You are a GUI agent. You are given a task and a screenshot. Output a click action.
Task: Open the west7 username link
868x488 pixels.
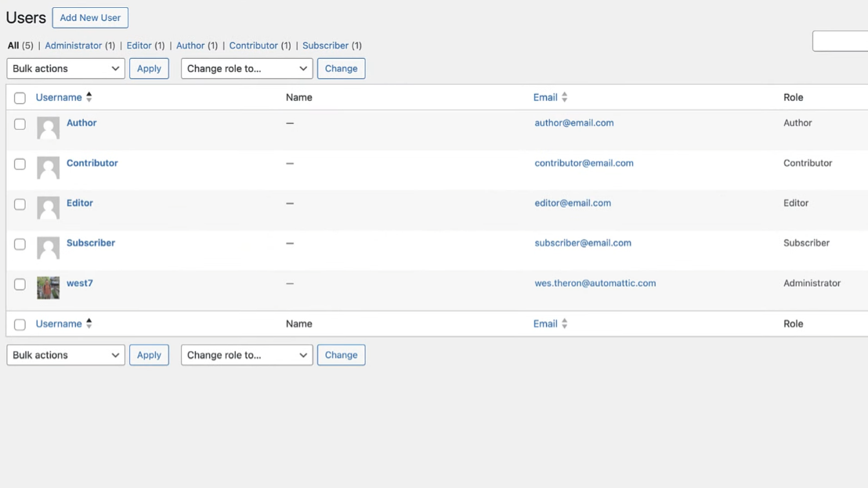tap(79, 283)
